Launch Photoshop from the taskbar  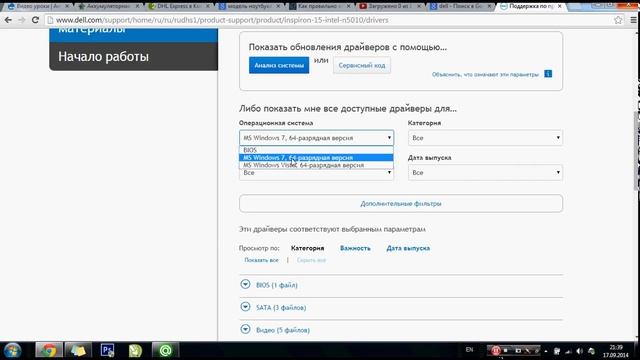[x=107, y=351]
